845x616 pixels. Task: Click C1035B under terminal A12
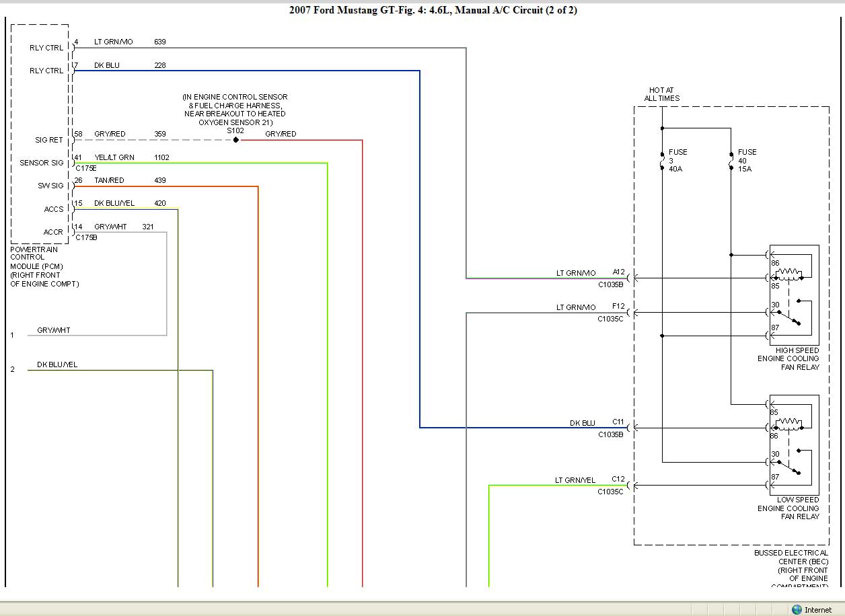tap(611, 284)
